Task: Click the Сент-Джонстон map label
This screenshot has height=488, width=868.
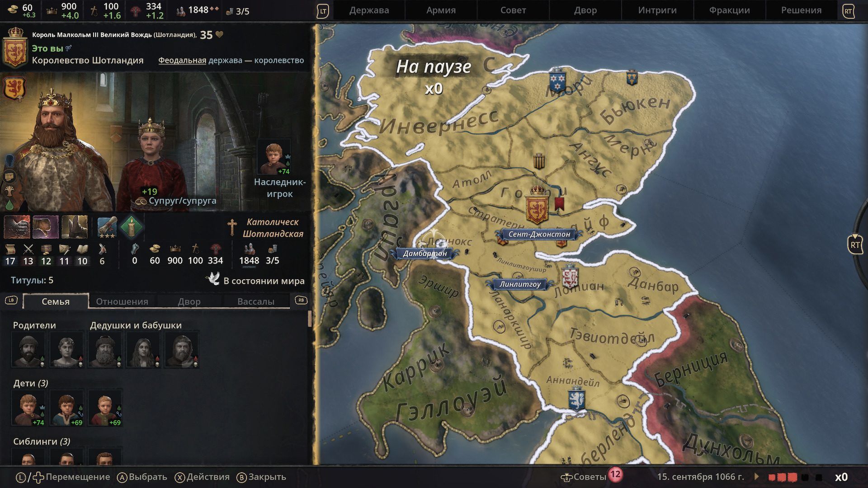Action: coord(539,234)
